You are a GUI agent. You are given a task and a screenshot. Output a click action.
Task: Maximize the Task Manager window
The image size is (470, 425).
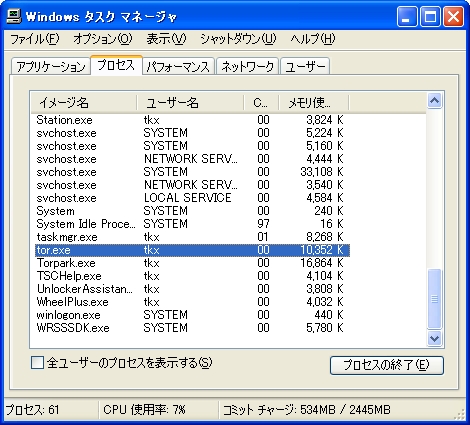click(430, 16)
